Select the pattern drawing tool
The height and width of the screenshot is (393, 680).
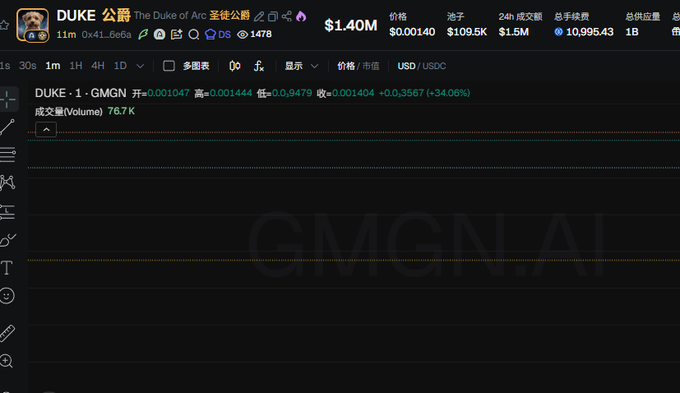pyautogui.click(x=7, y=183)
